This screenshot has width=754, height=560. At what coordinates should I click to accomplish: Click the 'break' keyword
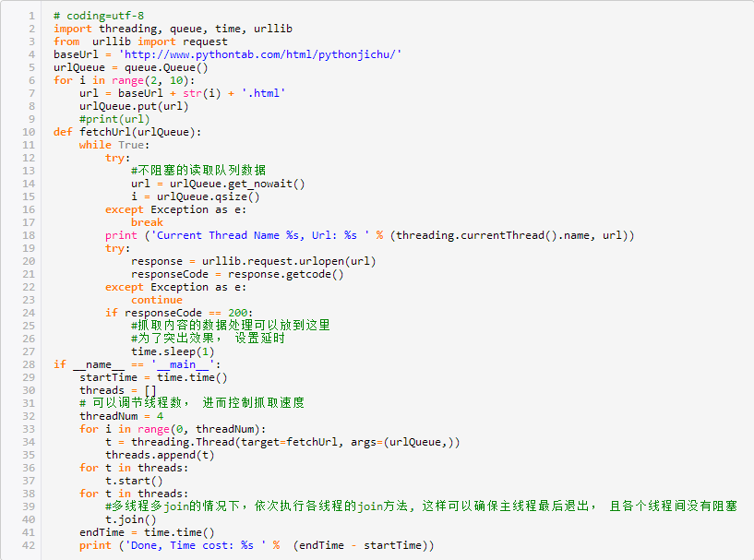click(x=147, y=222)
